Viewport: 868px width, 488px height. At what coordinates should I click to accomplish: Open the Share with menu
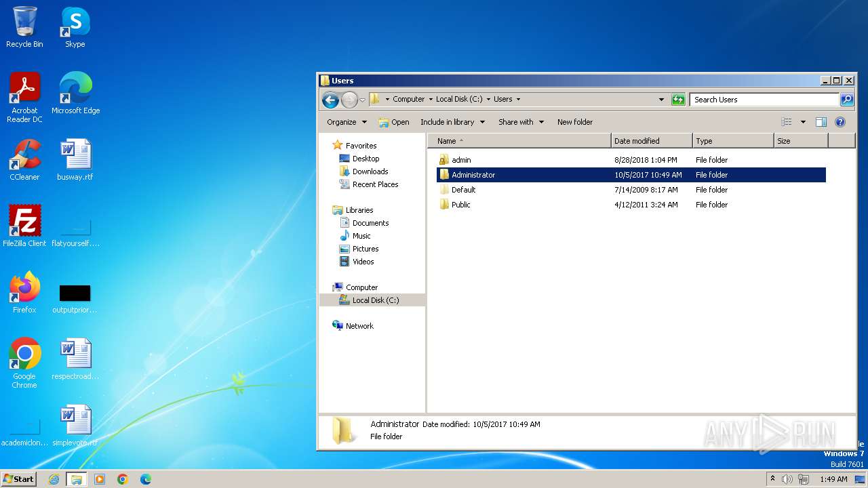521,122
